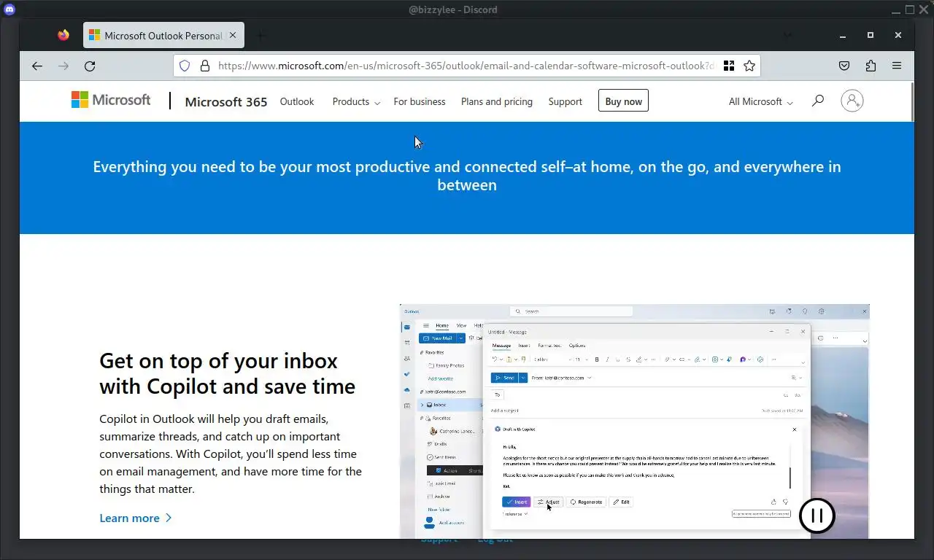Open the Firefox hamburger menu

pos(897,66)
